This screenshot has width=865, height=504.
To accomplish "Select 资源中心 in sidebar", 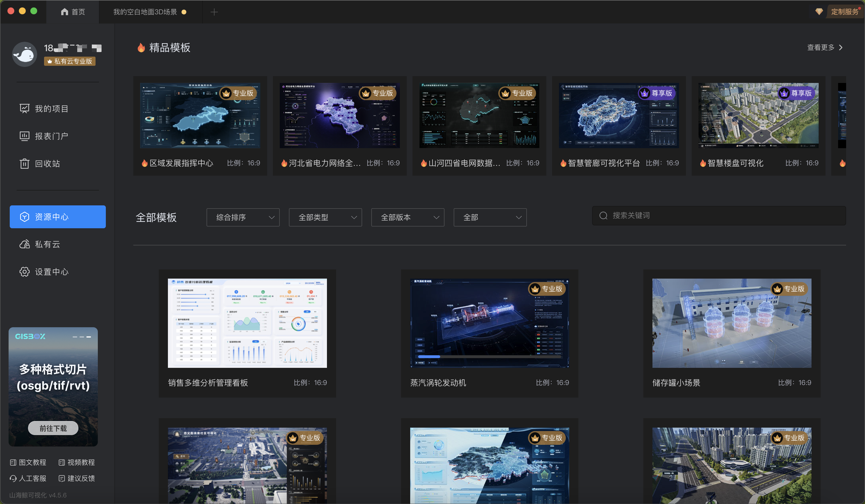I will 58,217.
